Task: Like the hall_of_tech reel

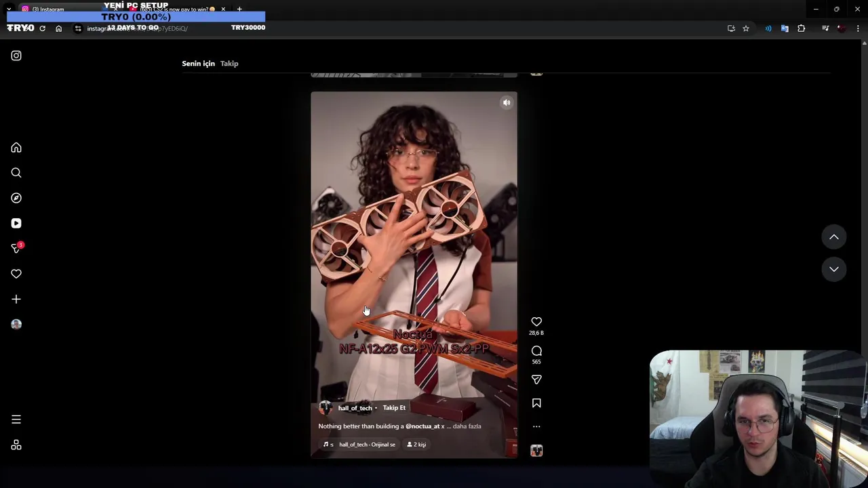Action: pyautogui.click(x=536, y=322)
